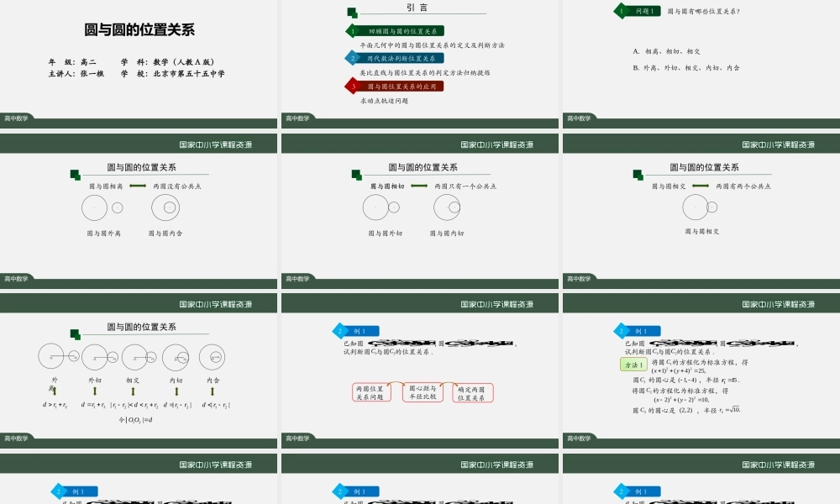Image resolution: width=840 pixels, height=504 pixels.
Task: Click the red diamond badge numbered 3
Action: [x=353, y=86]
